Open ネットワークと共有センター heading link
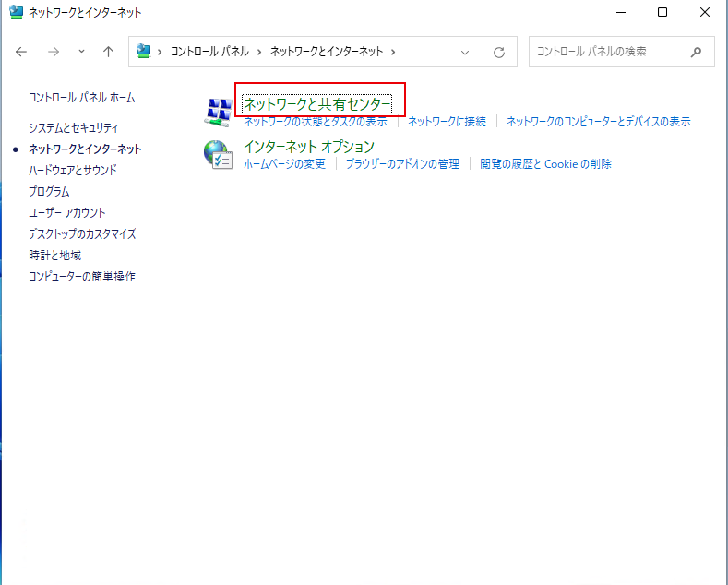 pyautogui.click(x=316, y=104)
